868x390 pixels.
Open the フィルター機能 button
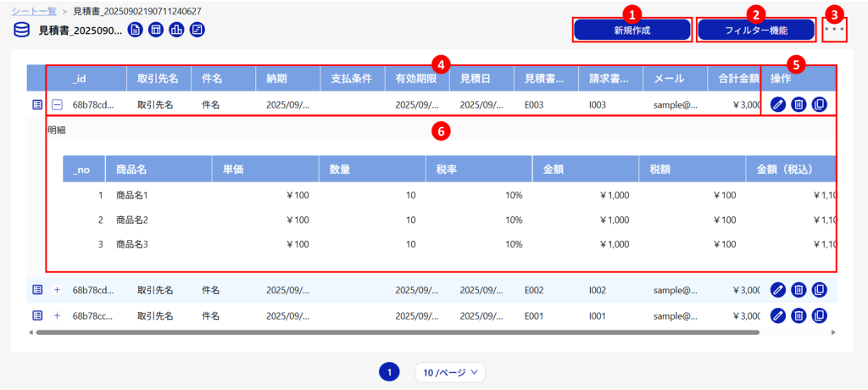[756, 30]
